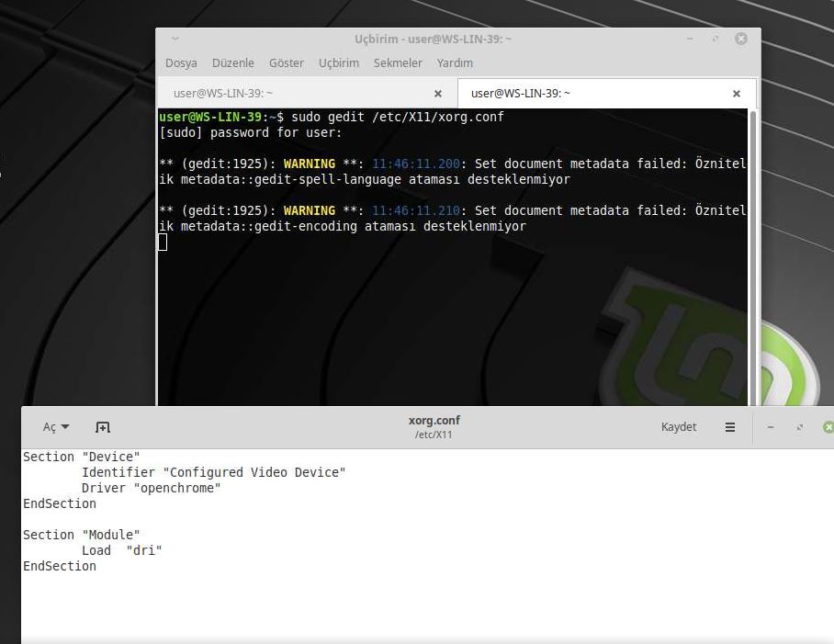Click the Section "Device" line
The image size is (834, 644).
pos(81,457)
